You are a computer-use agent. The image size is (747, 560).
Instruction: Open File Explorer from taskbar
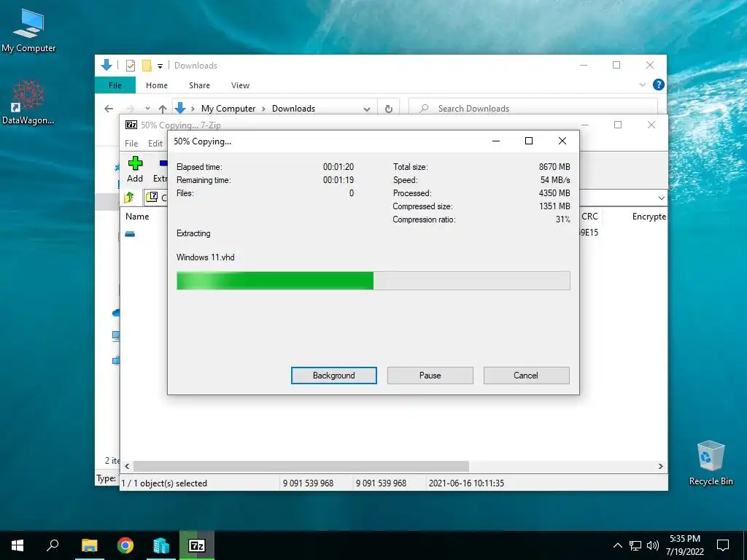89,545
